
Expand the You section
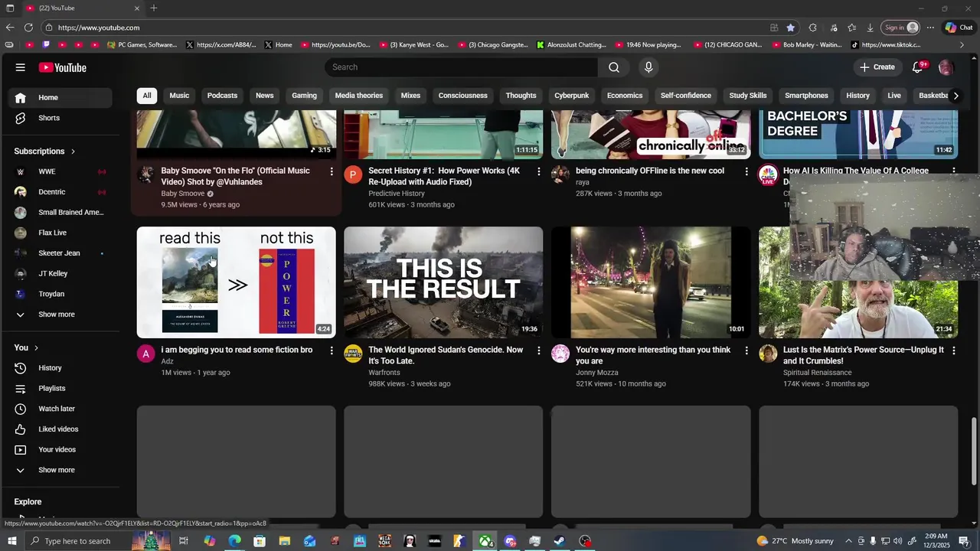(x=26, y=347)
